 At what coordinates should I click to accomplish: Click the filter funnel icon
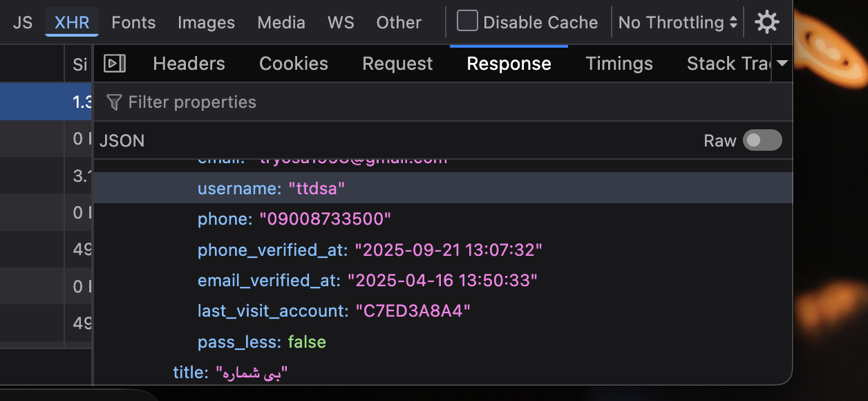click(115, 102)
